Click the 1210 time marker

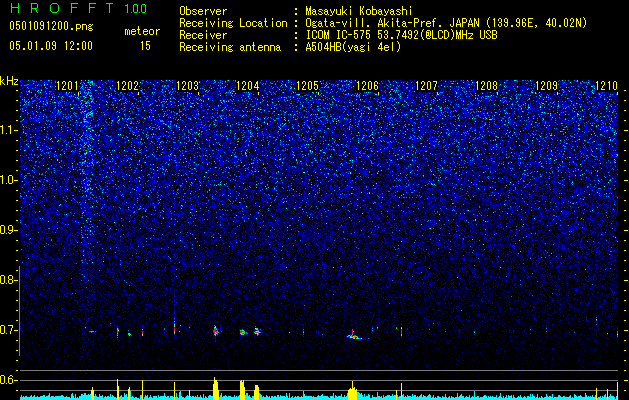pos(607,85)
